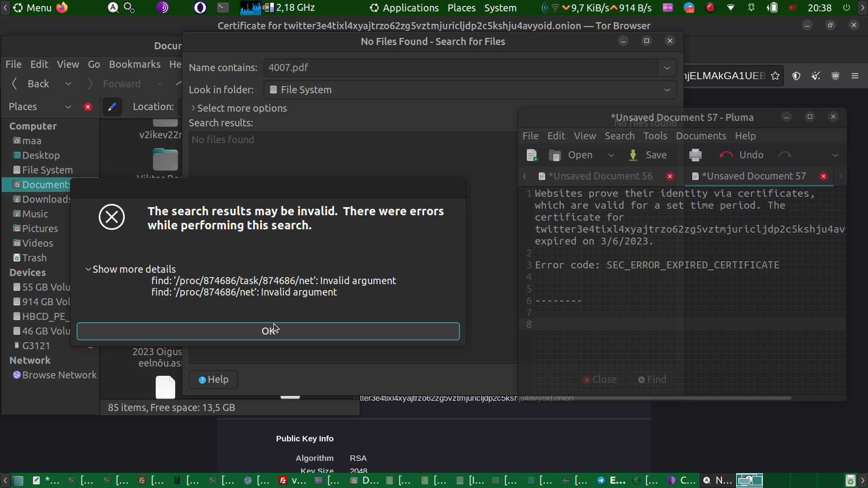The image size is (868, 488).
Task: Close the Unsaved Document 57 tab
Action: 824,176
